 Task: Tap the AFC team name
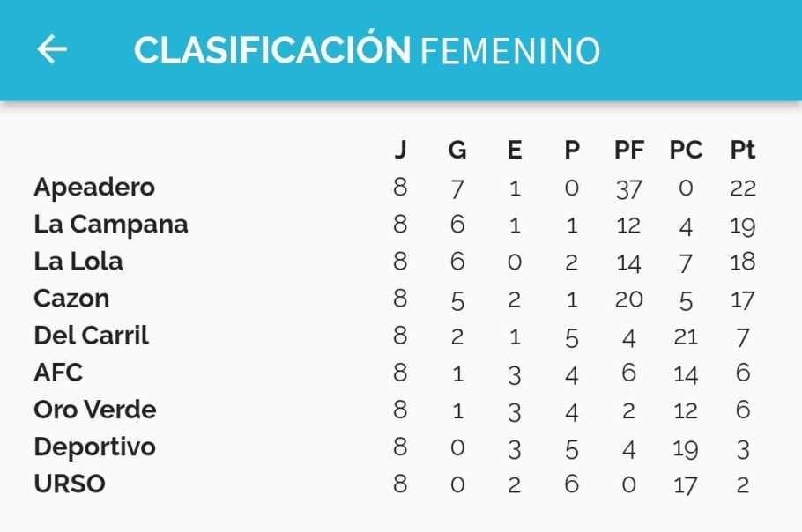58,373
